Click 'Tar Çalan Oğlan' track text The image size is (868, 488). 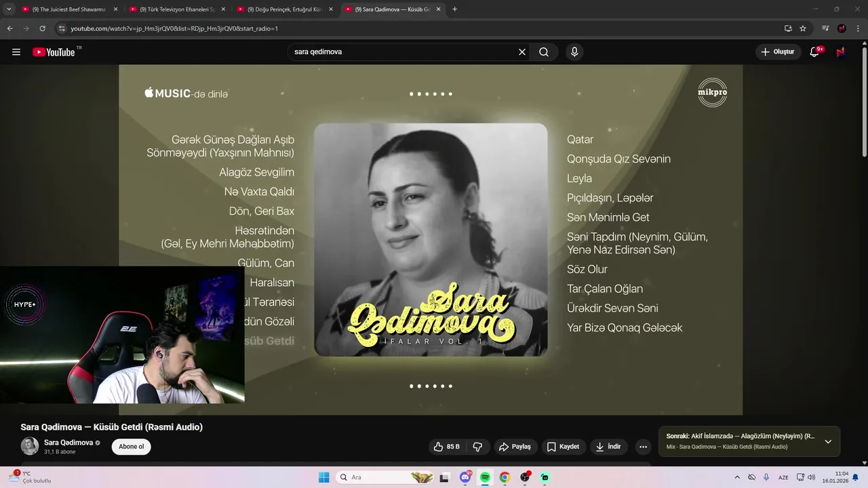point(605,289)
